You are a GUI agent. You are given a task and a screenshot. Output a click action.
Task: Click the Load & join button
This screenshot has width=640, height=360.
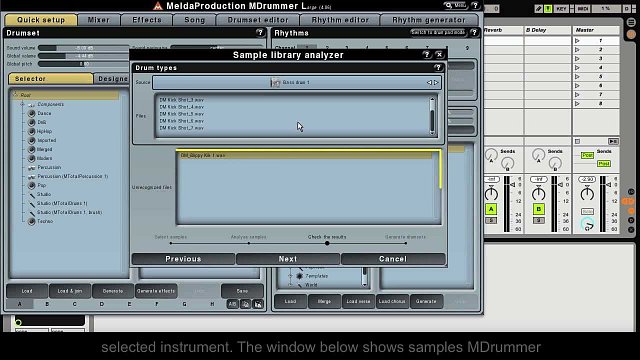pyautogui.click(x=70, y=291)
